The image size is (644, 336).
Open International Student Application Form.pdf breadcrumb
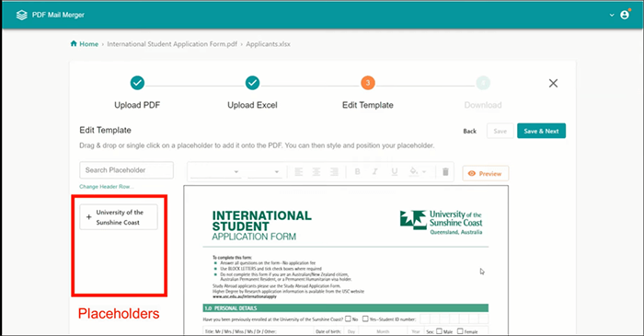(x=172, y=44)
